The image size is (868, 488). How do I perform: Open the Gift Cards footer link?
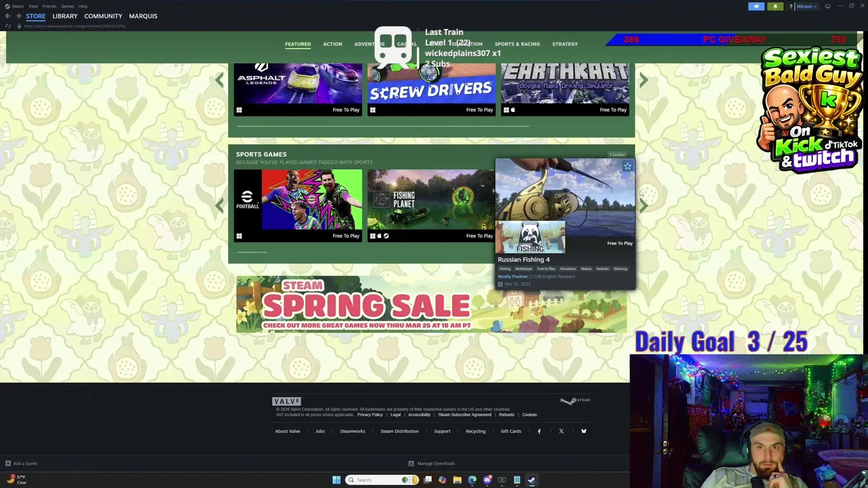(511, 431)
